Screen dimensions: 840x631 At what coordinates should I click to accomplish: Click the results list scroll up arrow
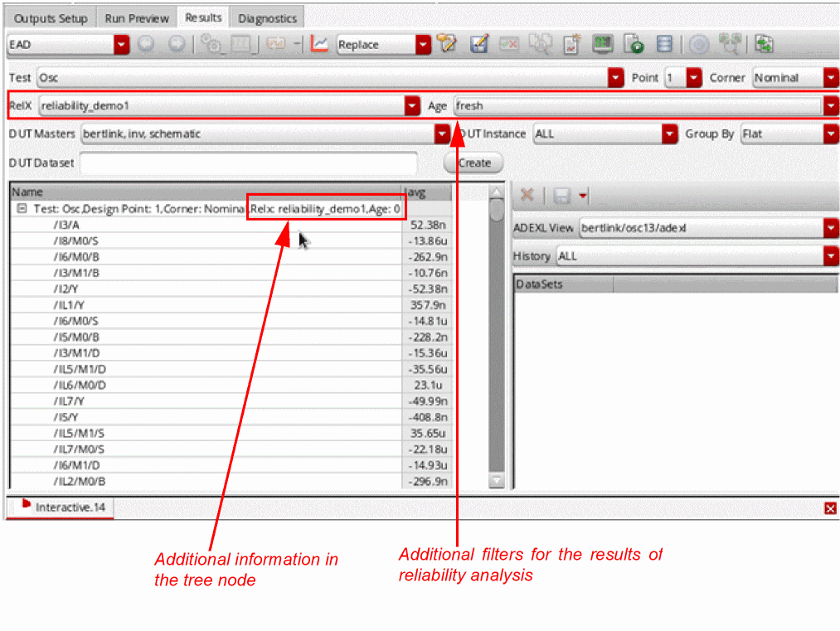(497, 192)
